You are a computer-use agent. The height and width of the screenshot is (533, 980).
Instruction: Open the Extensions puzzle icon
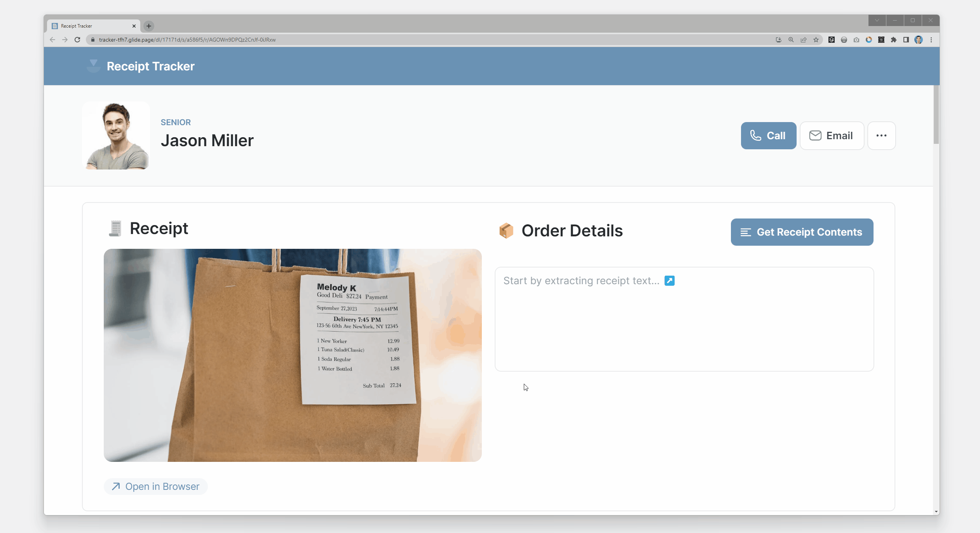[x=894, y=40]
